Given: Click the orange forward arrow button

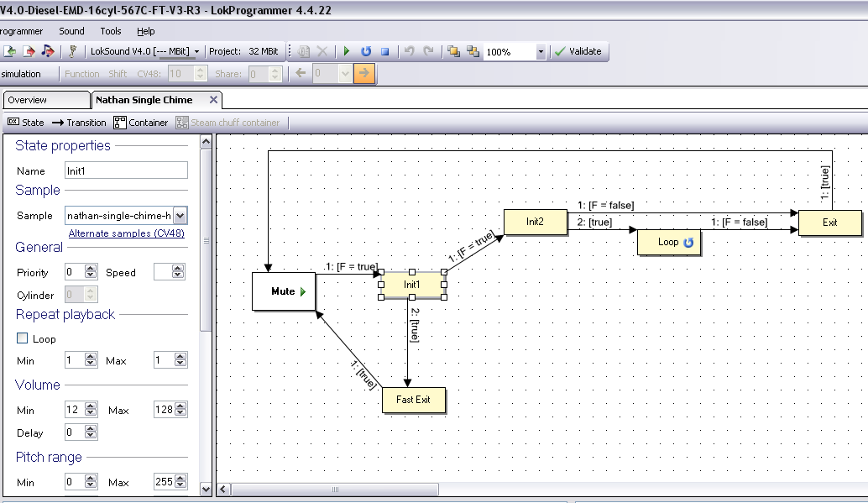Looking at the screenshot, I should 364,73.
